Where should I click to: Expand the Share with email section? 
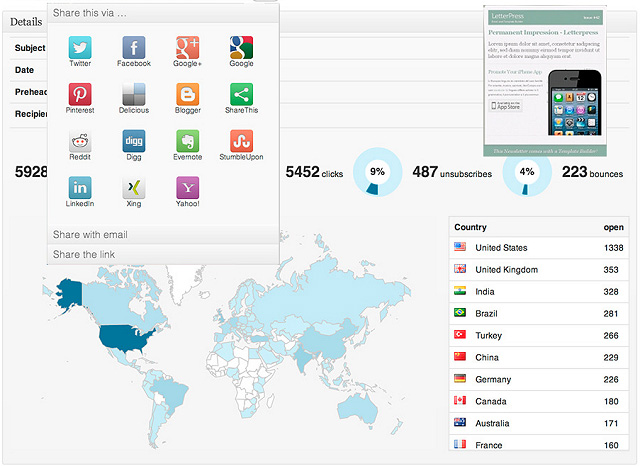[163, 235]
